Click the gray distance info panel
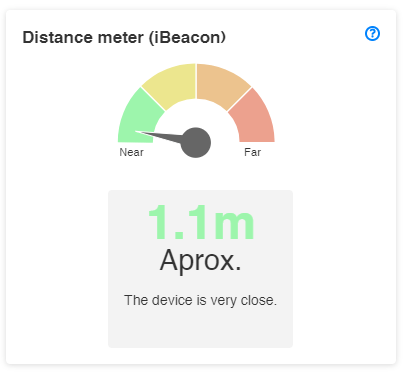 (200, 269)
